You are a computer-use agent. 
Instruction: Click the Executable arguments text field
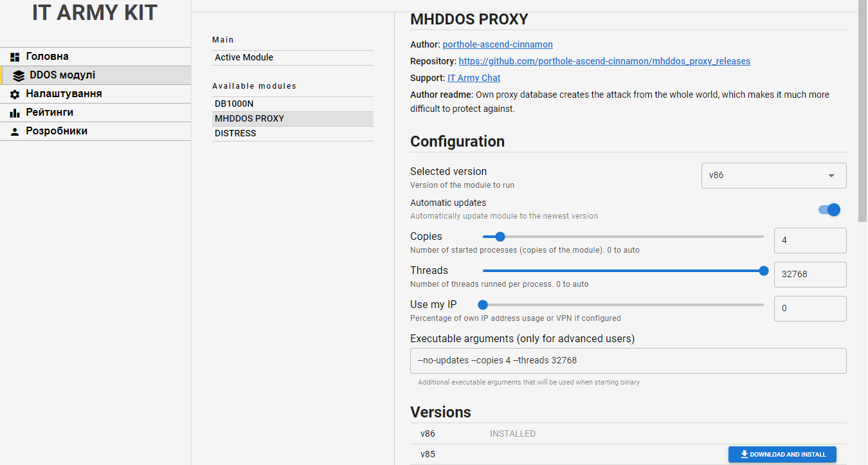[628, 361]
